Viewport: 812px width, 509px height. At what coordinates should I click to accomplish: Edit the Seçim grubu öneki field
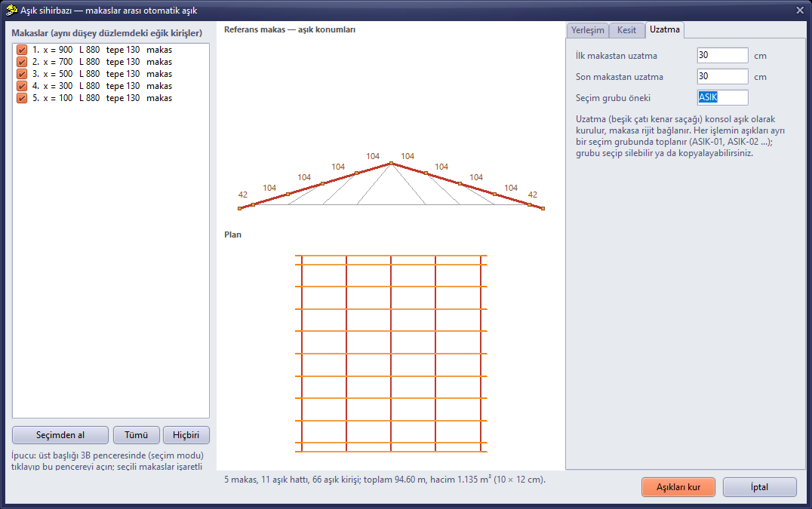point(722,98)
